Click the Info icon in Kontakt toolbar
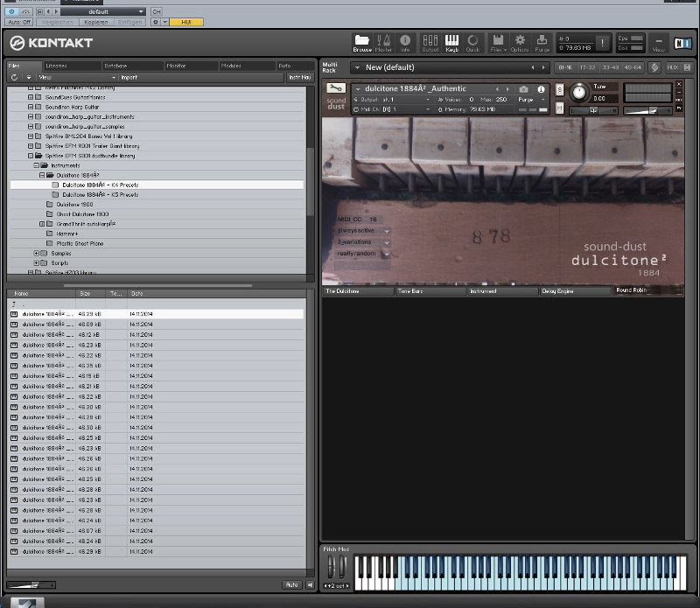The width and height of the screenshot is (700, 608). point(405,43)
